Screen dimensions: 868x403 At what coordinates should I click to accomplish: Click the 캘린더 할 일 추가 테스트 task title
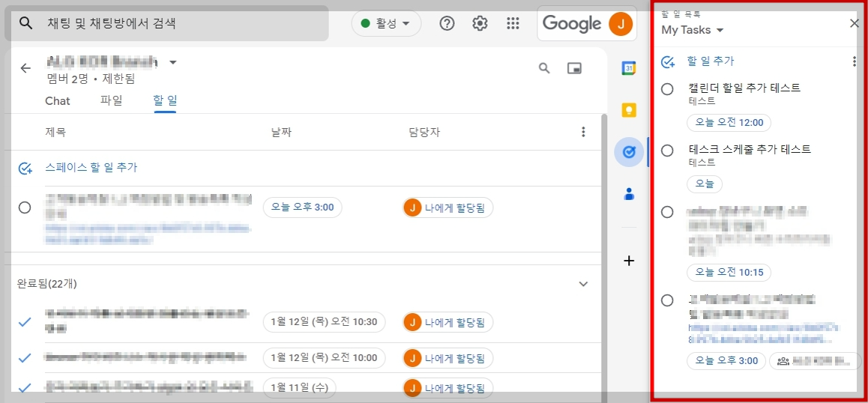[744, 88]
